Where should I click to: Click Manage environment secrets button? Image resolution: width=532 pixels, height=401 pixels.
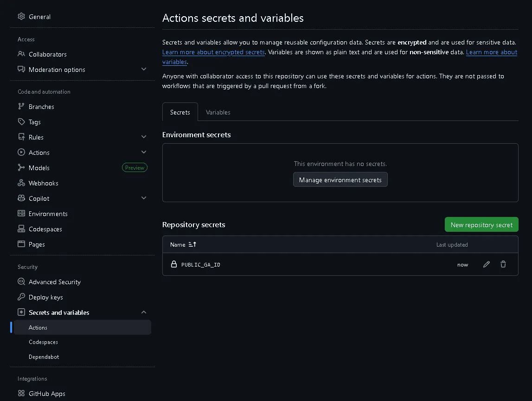340,180
